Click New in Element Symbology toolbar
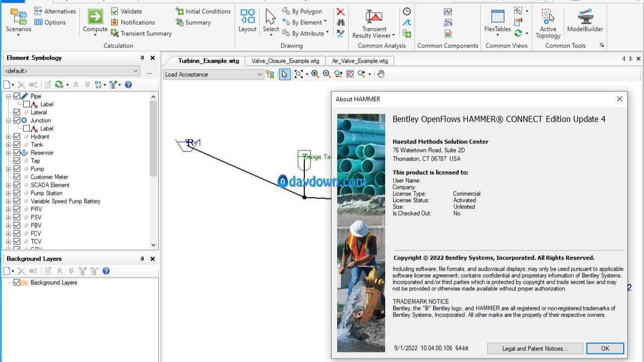This screenshot has height=362, width=644. (8, 85)
